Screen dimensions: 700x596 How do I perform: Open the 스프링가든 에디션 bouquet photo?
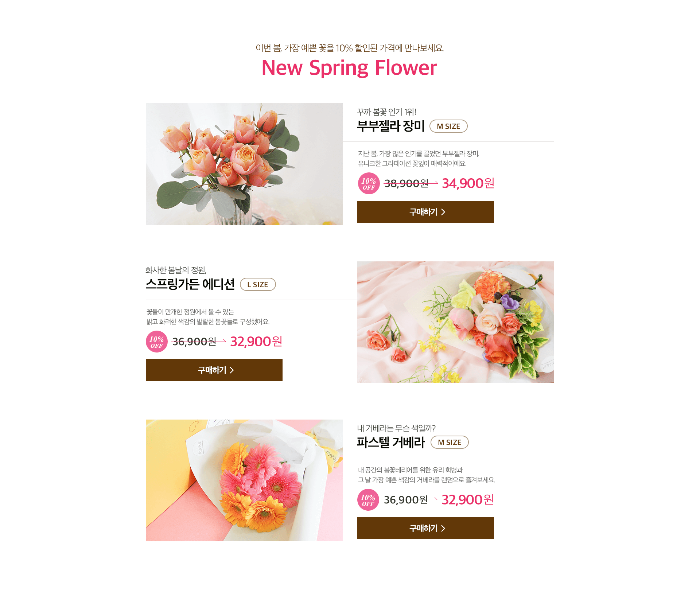pos(456,322)
